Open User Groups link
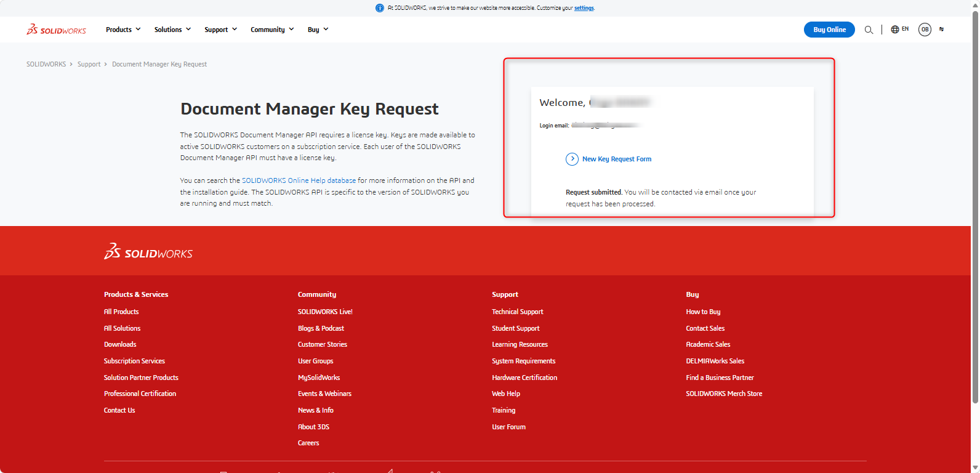The height and width of the screenshot is (473, 980). pos(315,361)
